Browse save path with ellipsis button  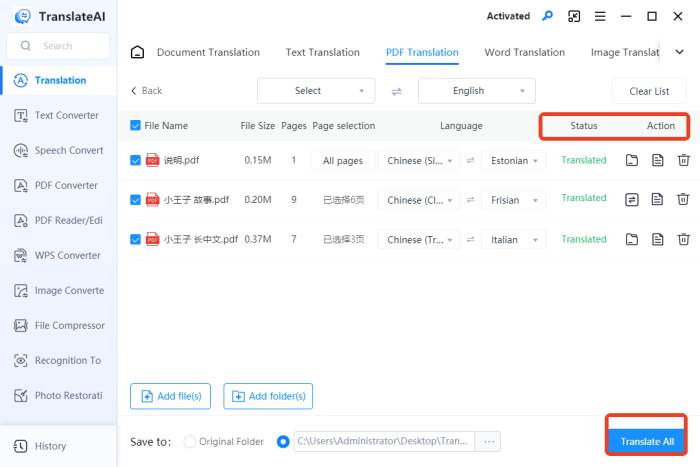tap(488, 442)
